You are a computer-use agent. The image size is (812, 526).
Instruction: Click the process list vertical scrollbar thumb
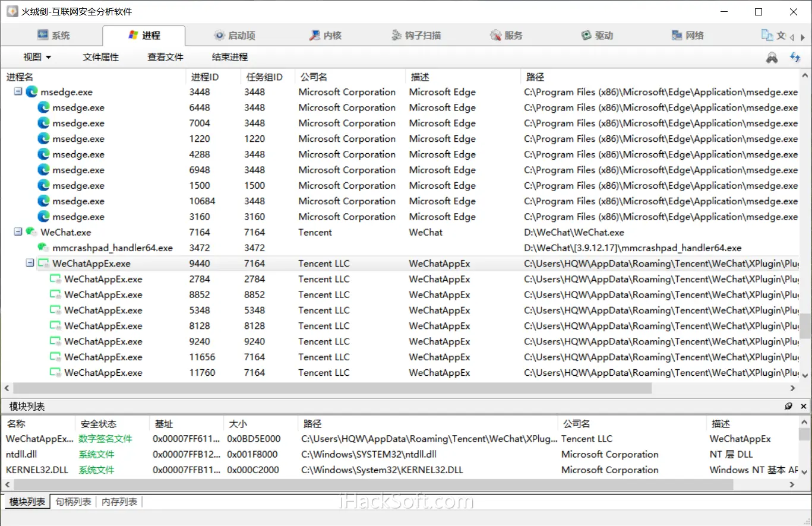[x=805, y=325]
